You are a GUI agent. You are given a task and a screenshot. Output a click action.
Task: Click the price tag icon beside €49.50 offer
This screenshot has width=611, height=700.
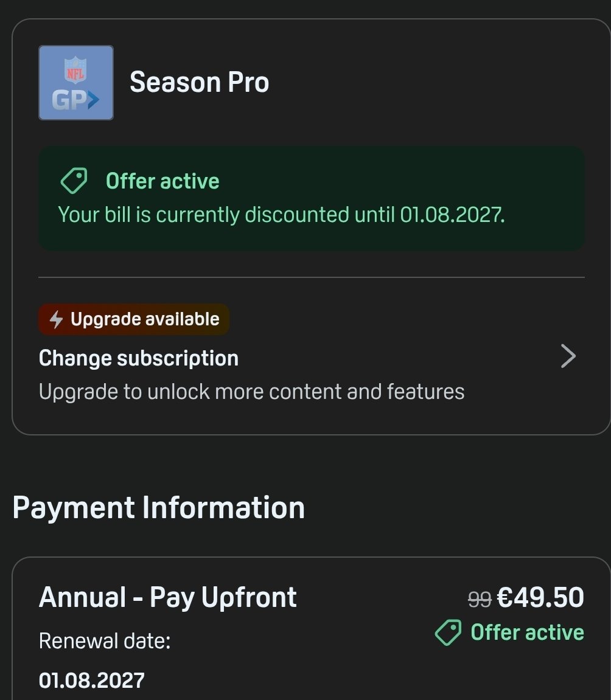point(448,632)
